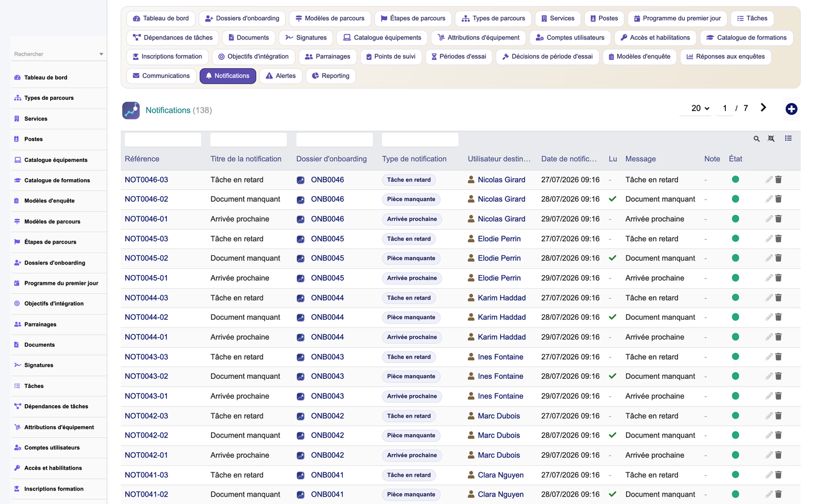Screen dimensions: 815x504
Task: Click read checkmark for NOT0043-02
Action: click(x=613, y=376)
